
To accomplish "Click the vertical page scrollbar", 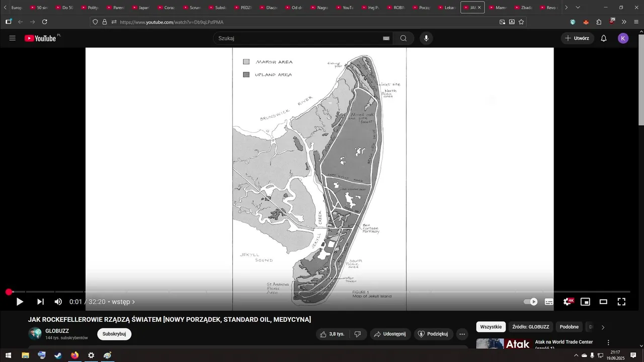I will (641, 80).
